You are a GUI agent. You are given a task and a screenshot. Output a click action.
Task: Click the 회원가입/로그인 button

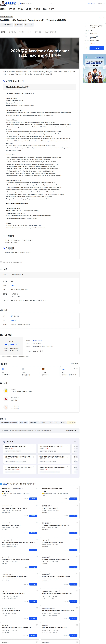pyautogui.click(x=92, y=3)
